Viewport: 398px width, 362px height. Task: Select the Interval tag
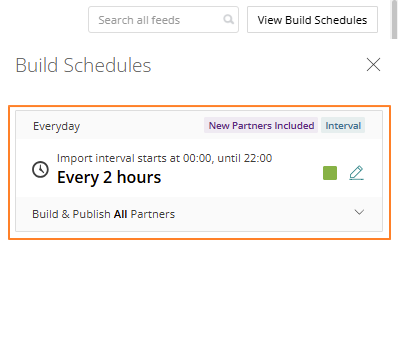pyautogui.click(x=343, y=125)
